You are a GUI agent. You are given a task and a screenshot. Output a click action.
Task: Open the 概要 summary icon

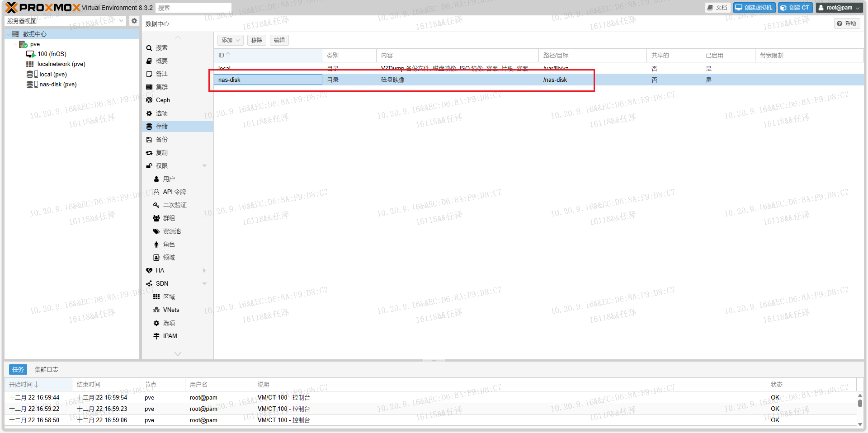point(149,61)
